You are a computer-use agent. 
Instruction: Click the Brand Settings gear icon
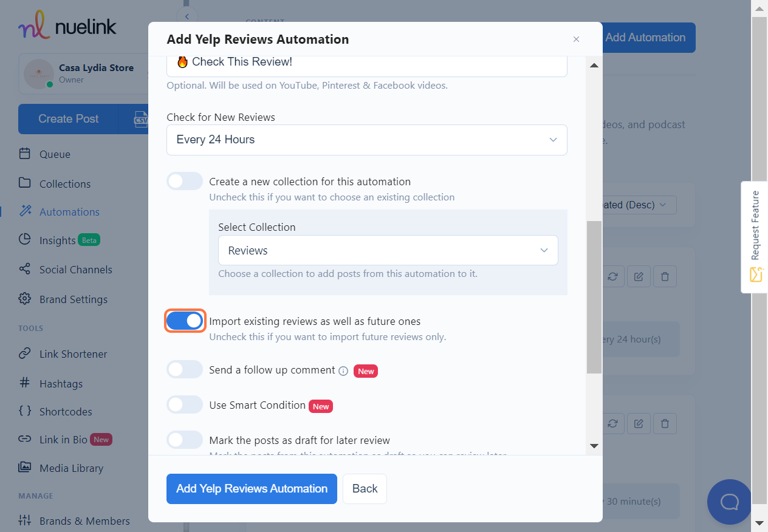coord(24,299)
